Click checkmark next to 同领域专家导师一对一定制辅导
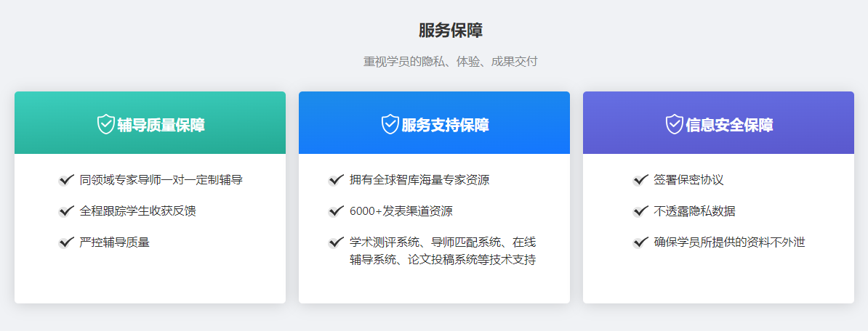Image resolution: width=868 pixels, height=331 pixels. (67, 179)
